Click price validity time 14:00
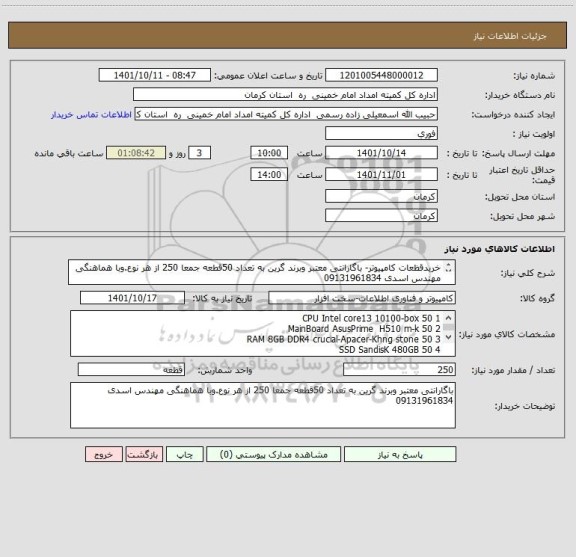Image resolution: width=576 pixels, height=557 pixels. pos(269,175)
